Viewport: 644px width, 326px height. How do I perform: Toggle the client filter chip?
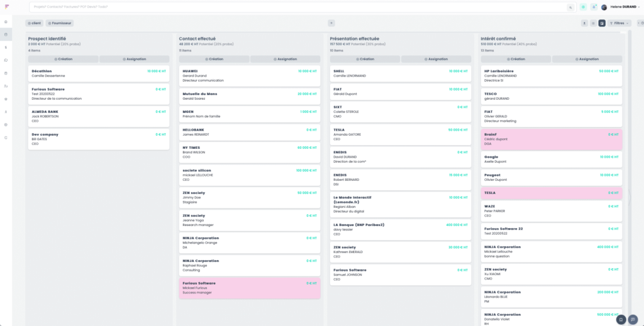(34, 23)
